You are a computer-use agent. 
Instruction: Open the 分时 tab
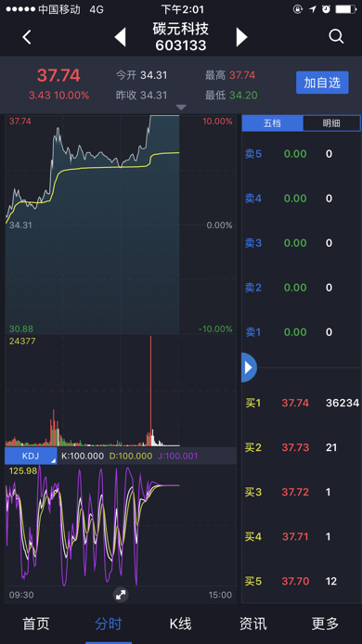(109, 624)
